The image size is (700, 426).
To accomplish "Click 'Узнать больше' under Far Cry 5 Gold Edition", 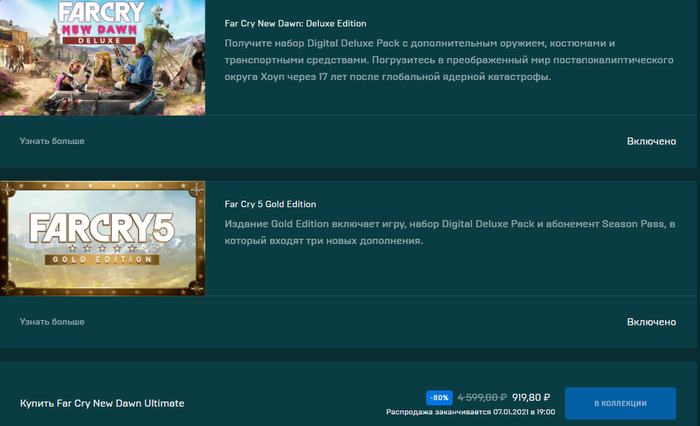I will pyautogui.click(x=52, y=322).
